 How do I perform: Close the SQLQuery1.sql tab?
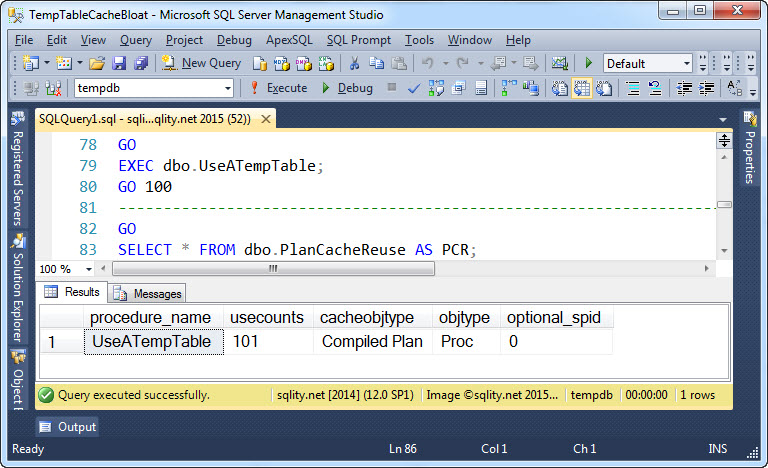click(x=265, y=119)
